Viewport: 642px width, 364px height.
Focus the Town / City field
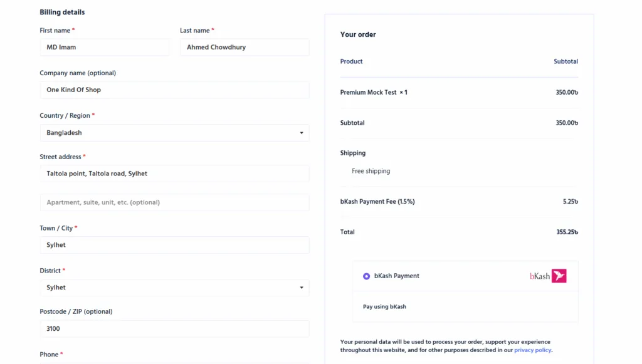(174, 245)
